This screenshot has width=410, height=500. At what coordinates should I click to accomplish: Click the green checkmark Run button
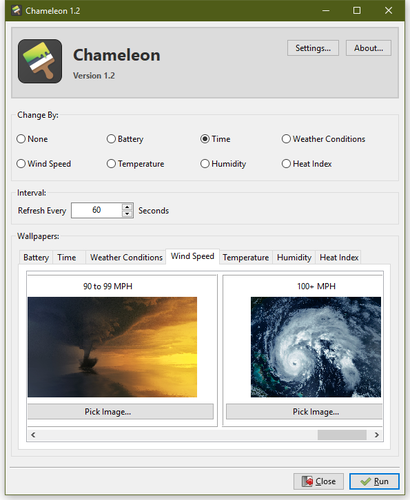click(x=374, y=481)
